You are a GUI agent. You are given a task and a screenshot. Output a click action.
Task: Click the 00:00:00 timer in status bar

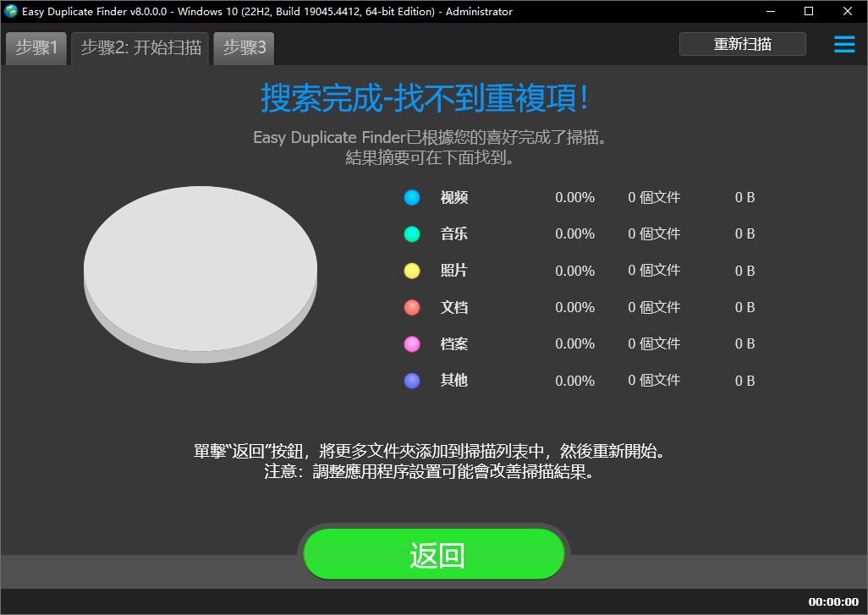[x=833, y=601]
